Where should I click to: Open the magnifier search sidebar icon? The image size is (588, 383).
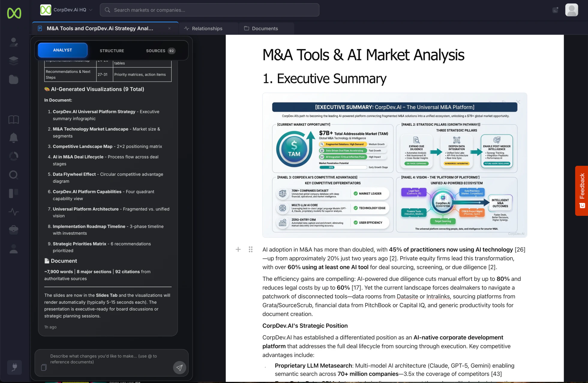pos(13,175)
